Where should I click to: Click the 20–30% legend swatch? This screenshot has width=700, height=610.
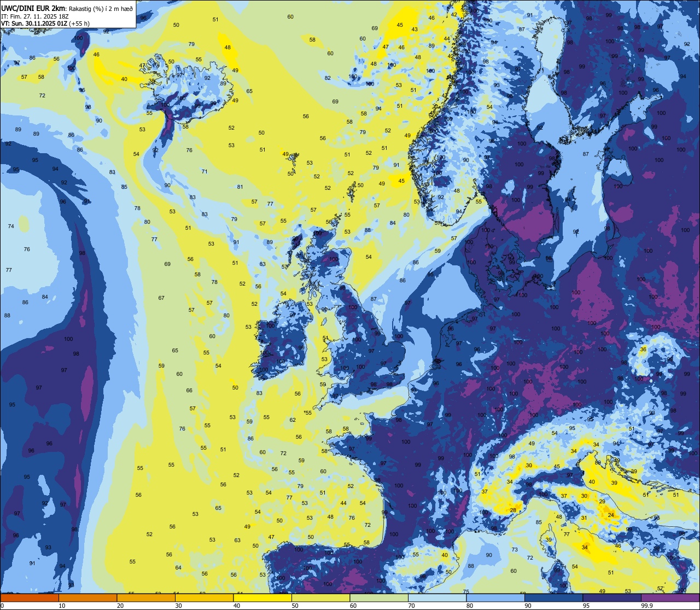pyautogui.click(x=146, y=597)
